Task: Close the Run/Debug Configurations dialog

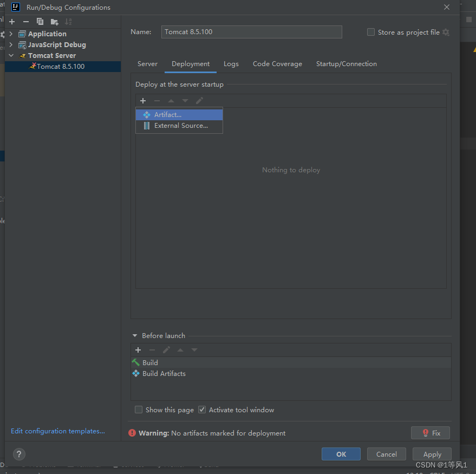Action: 447,7
